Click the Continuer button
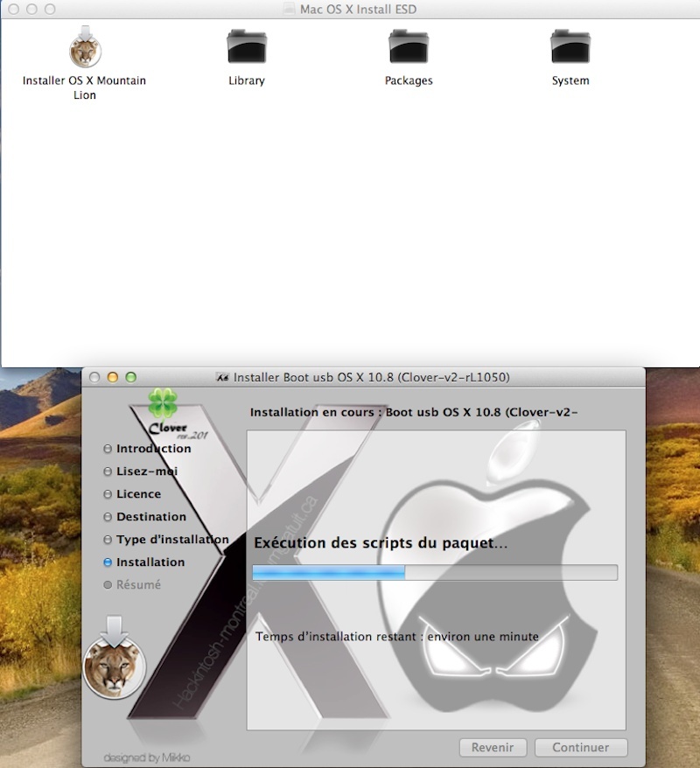This screenshot has width=700, height=768. 580,747
